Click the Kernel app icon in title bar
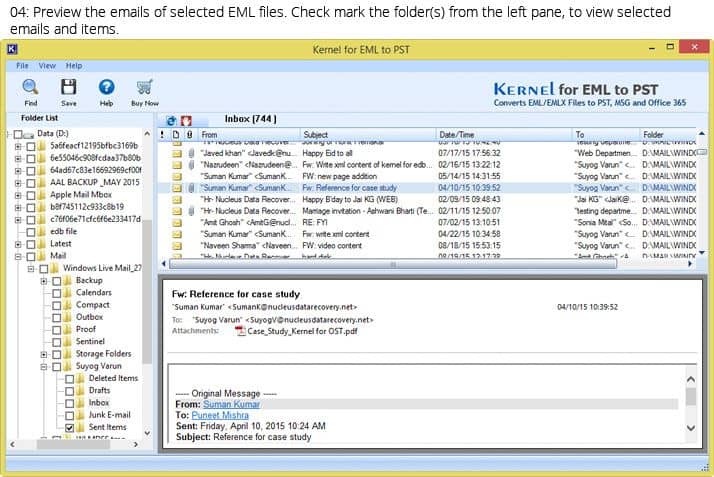The image size is (714, 477). pyautogui.click(x=12, y=49)
